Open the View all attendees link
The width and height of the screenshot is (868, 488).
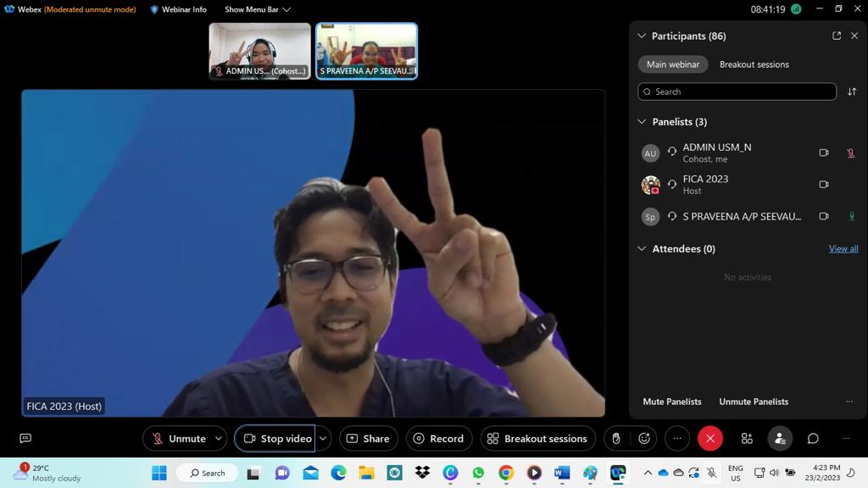tap(843, 249)
